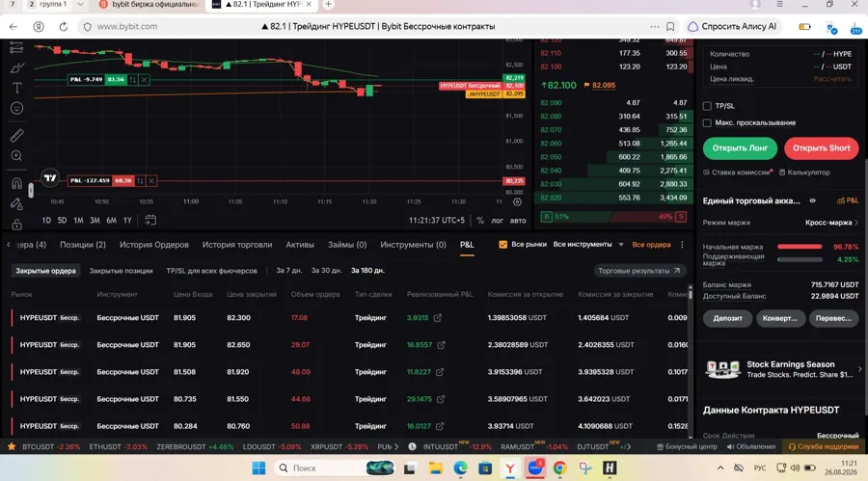Open the go-to-date calendar icon
Viewport: 868px width, 481px height.
click(x=150, y=220)
